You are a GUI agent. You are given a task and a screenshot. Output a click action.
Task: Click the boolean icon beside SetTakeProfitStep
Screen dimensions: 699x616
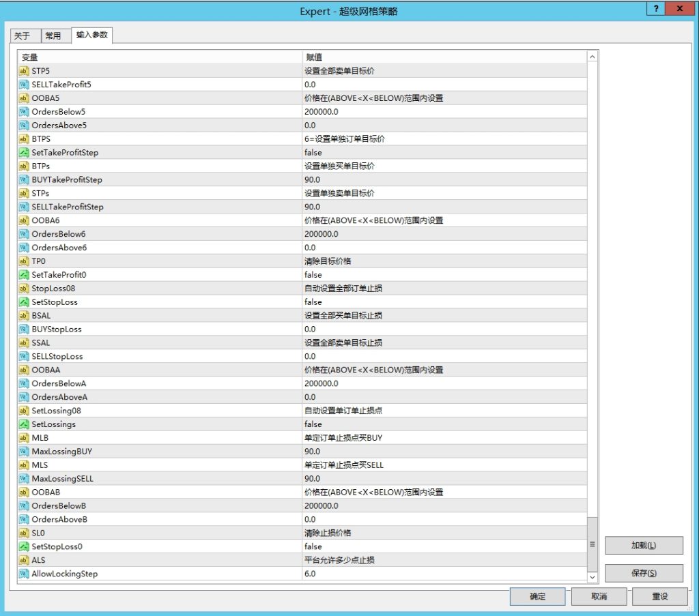click(24, 153)
